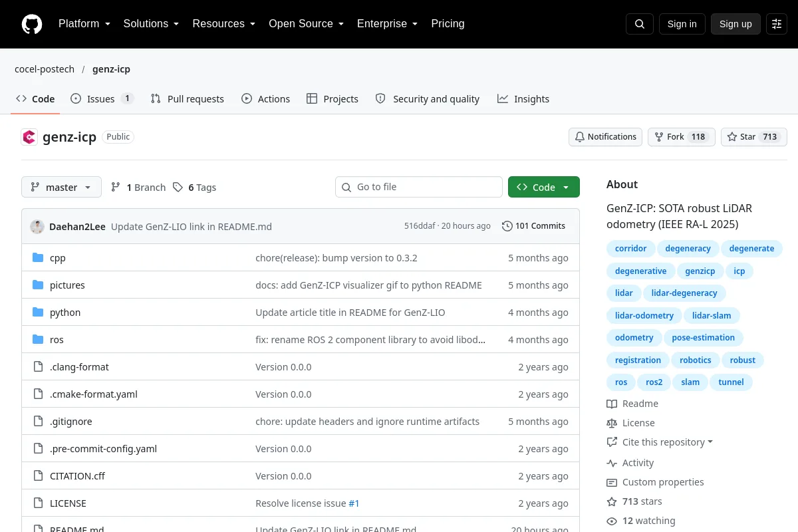The width and height of the screenshot is (798, 532).
Task: View 1 Branch list
Action: [138, 188]
